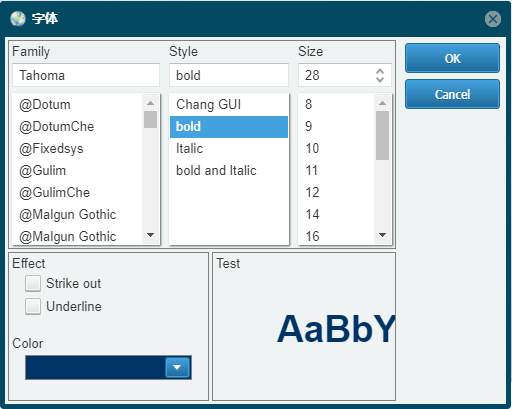Click Family list scroll-down arrow
This screenshot has height=409, width=512.
coord(150,235)
